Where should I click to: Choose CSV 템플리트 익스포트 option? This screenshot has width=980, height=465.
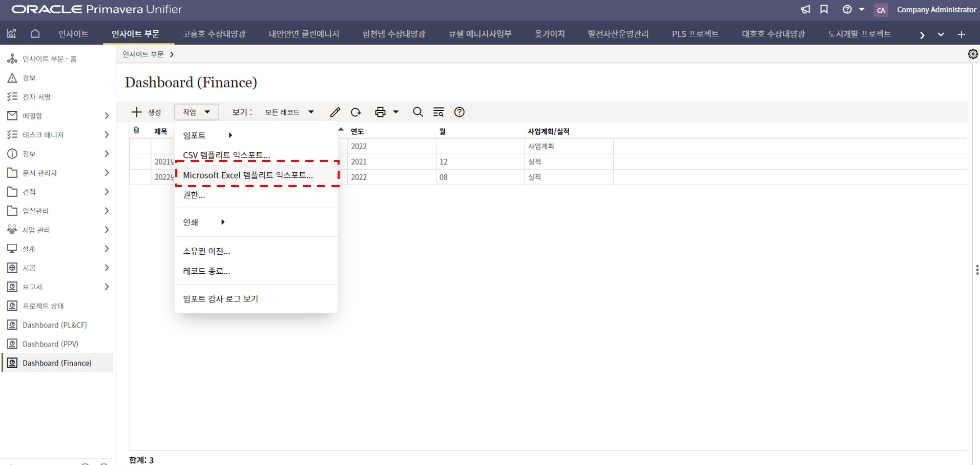pyautogui.click(x=226, y=155)
